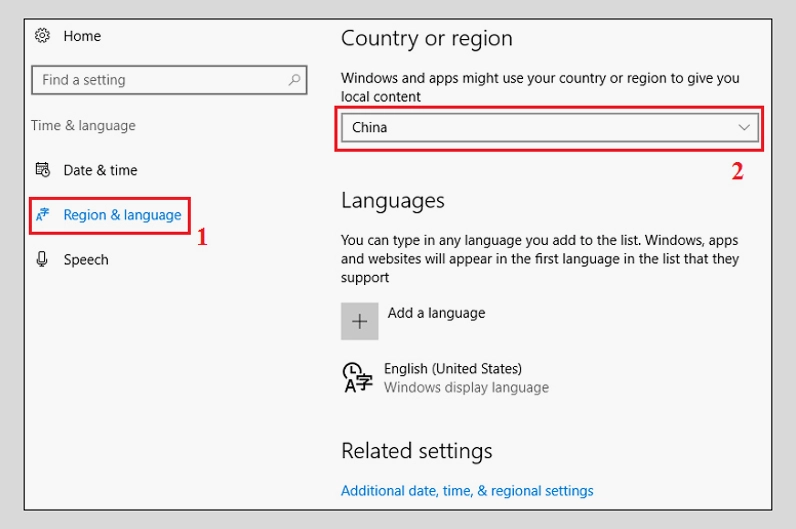Click the Time & language category header
Image resolution: width=796 pixels, height=529 pixels.
[83, 125]
